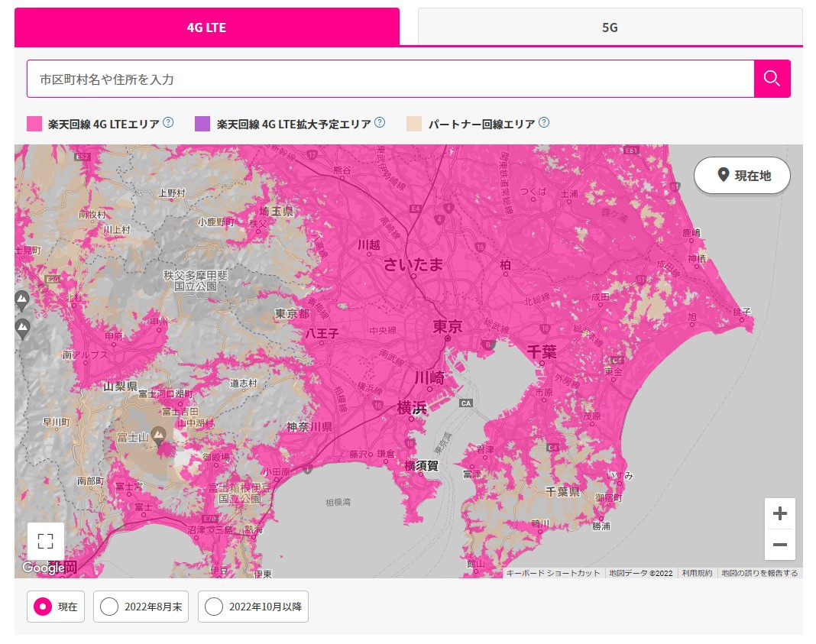Switch to the 5G tab
This screenshot has height=644, width=816.
(610, 27)
